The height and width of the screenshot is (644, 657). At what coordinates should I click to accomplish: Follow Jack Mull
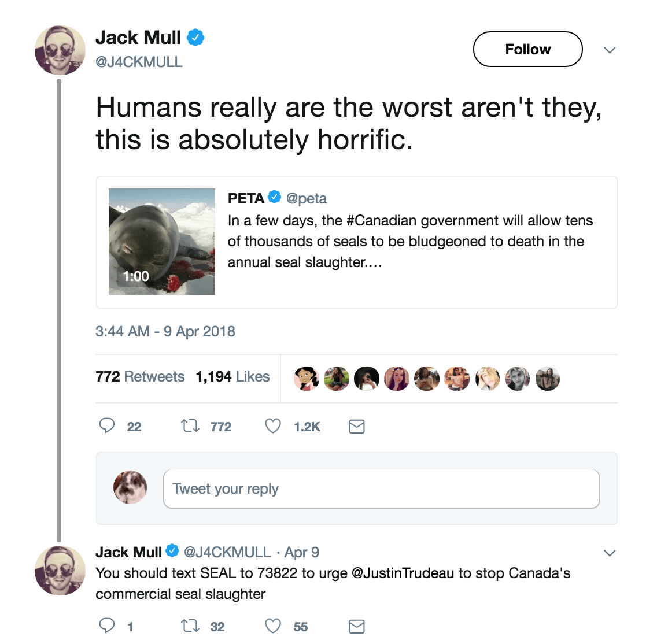click(527, 49)
